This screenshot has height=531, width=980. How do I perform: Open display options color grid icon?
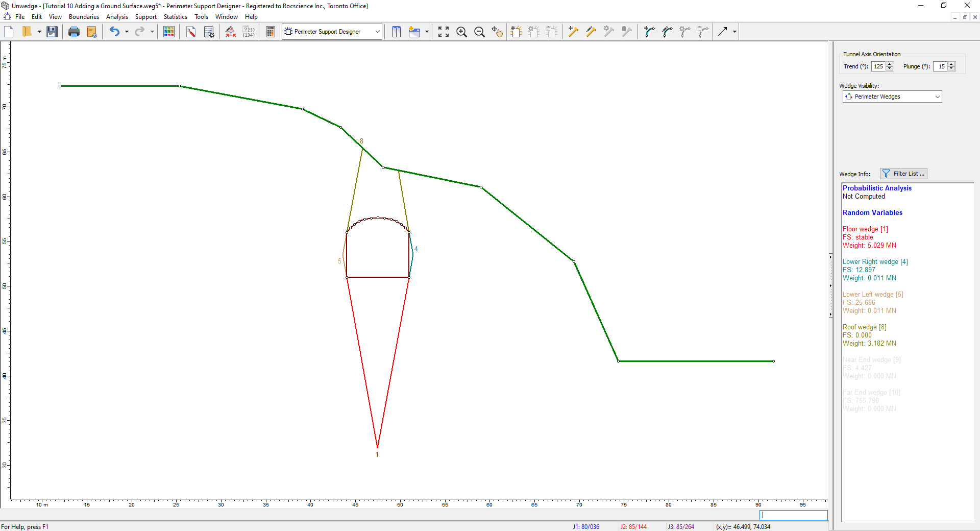click(x=169, y=32)
